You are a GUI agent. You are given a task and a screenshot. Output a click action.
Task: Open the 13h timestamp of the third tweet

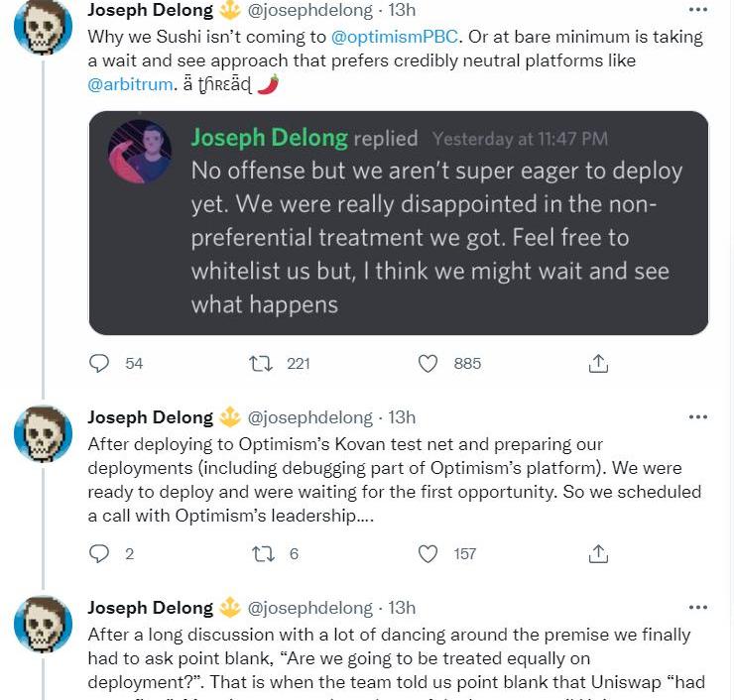402,608
